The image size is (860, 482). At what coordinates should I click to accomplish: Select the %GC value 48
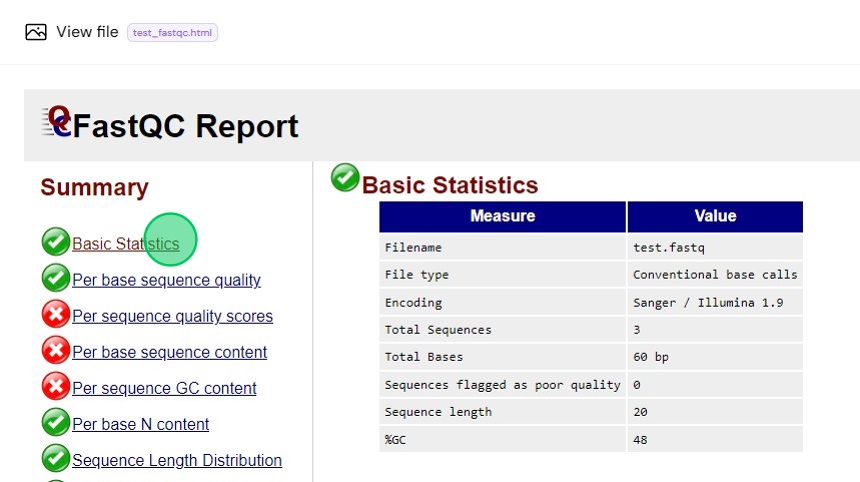[640, 440]
